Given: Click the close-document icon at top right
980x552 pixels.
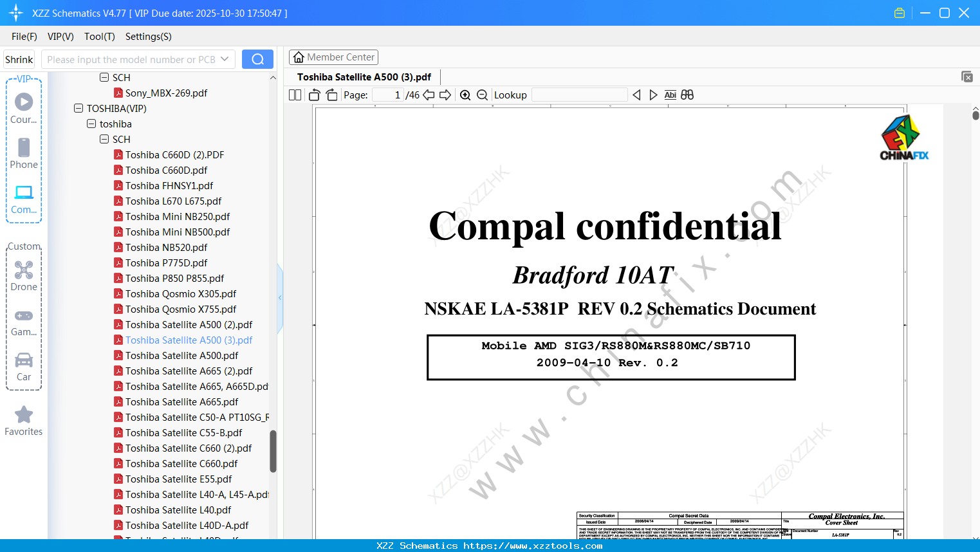Looking at the screenshot, I should [x=967, y=77].
